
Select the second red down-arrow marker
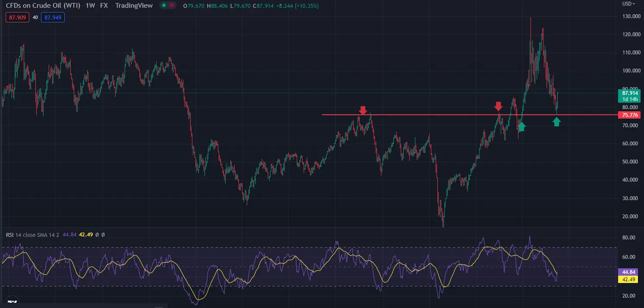tap(499, 107)
